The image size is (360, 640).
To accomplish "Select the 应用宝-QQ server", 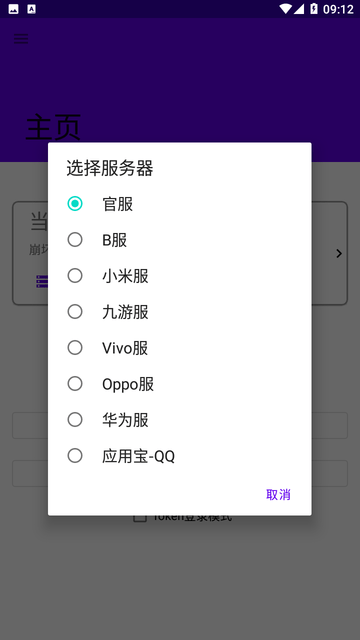I will click(75, 456).
